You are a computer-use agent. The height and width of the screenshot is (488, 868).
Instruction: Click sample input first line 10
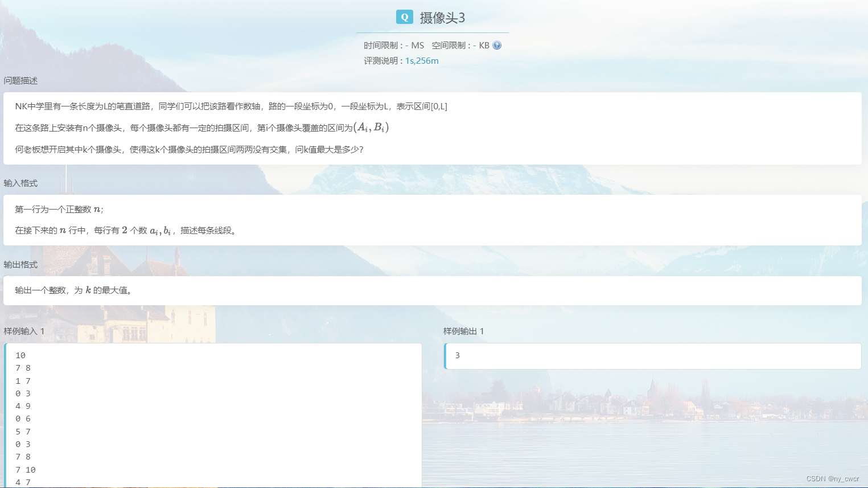pyautogui.click(x=20, y=355)
